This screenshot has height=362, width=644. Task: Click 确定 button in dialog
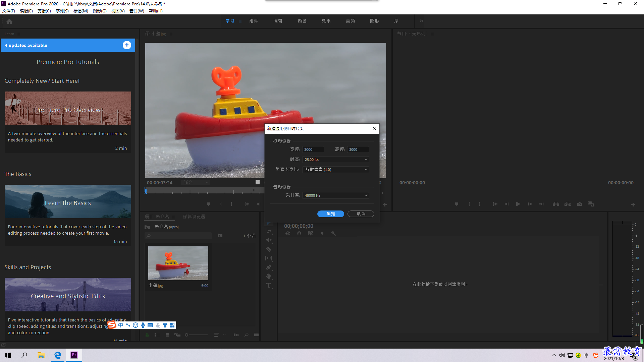click(331, 214)
